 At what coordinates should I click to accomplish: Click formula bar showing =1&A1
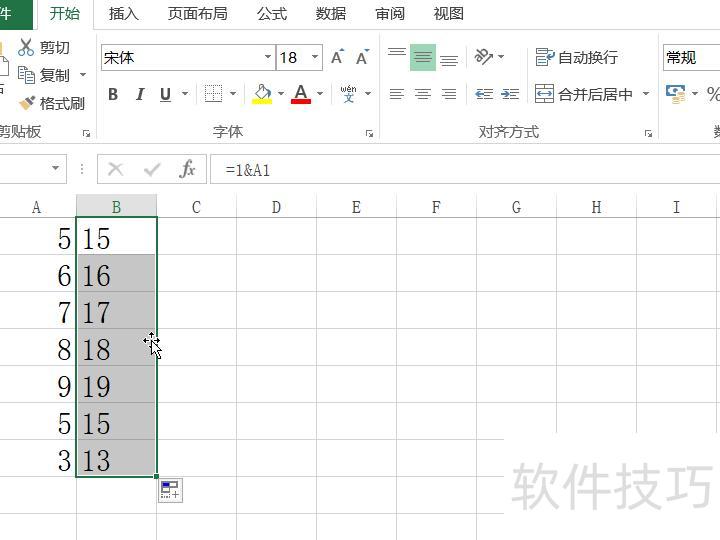[x=465, y=170]
